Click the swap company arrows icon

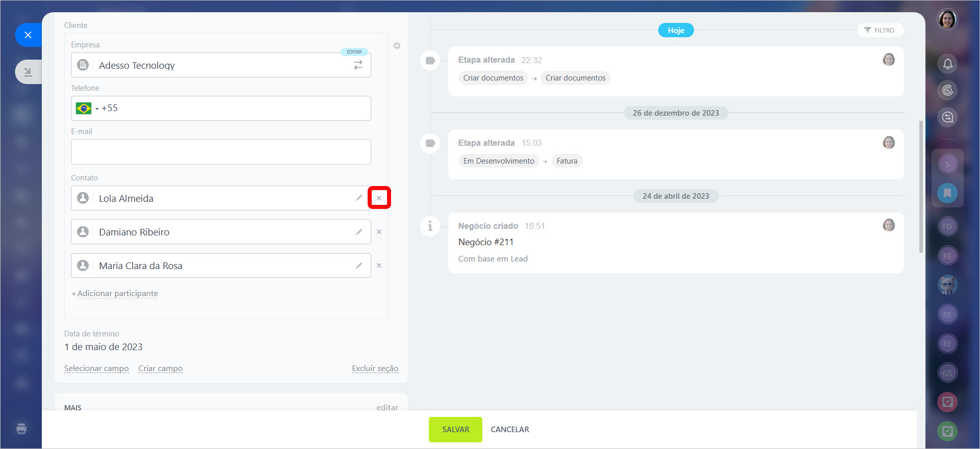pyautogui.click(x=358, y=65)
